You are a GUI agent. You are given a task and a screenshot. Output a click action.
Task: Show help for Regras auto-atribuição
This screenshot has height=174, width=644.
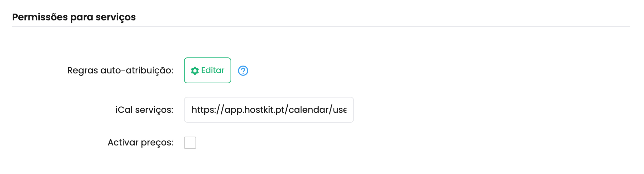click(243, 71)
